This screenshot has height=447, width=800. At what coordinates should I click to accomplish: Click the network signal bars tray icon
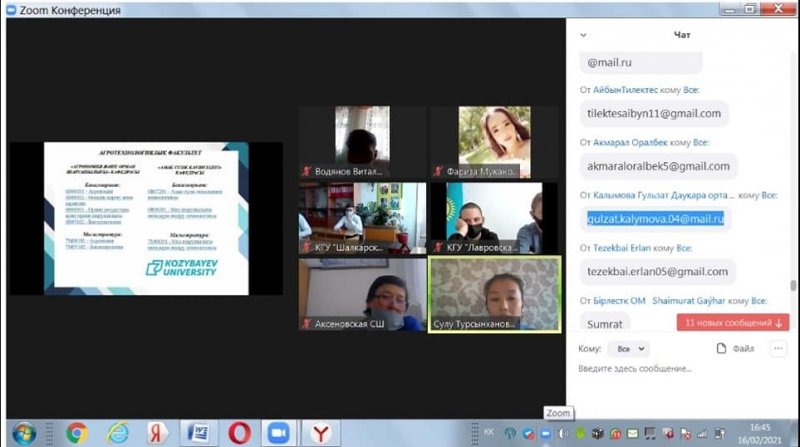[x=703, y=434]
